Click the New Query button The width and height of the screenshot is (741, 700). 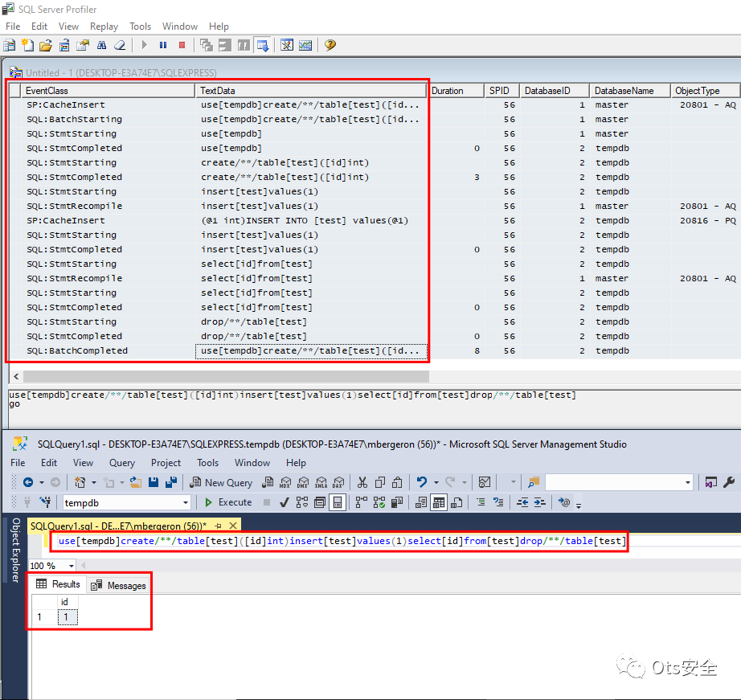pos(221,482)
